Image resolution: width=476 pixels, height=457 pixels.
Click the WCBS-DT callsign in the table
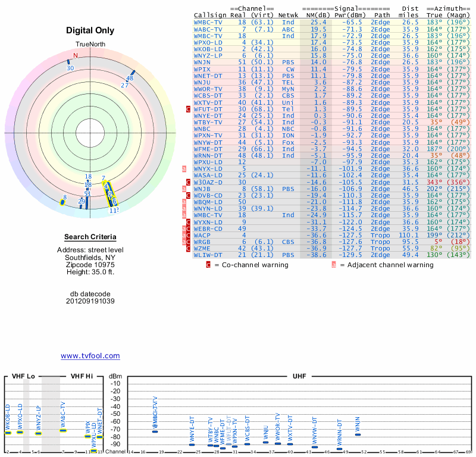pyautogui.click(x=208, y=95)
